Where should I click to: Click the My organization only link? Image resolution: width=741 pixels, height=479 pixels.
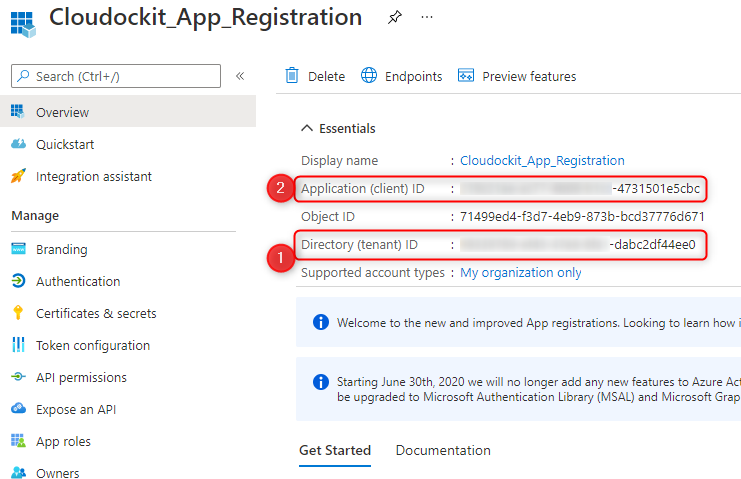pos(520,273)
